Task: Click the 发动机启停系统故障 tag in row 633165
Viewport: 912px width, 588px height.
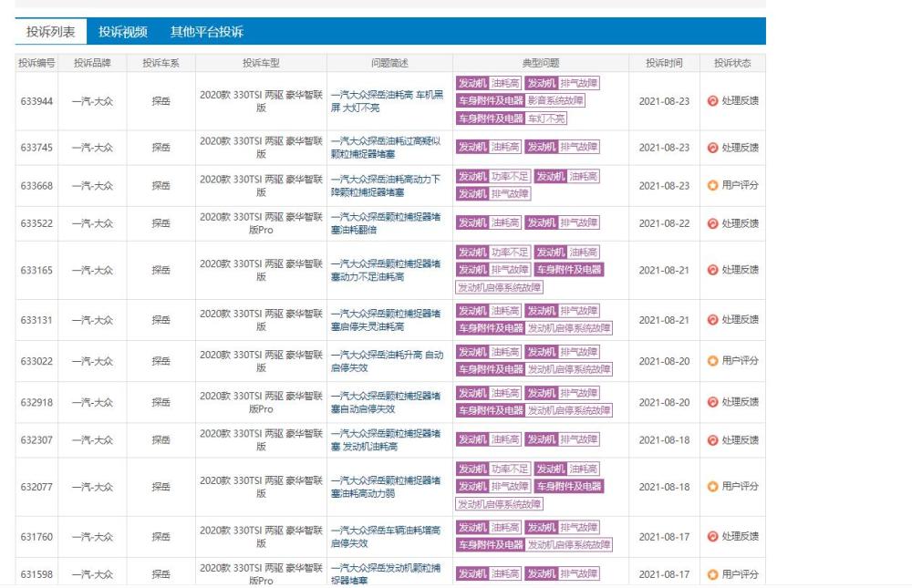Action: (499, 287)
